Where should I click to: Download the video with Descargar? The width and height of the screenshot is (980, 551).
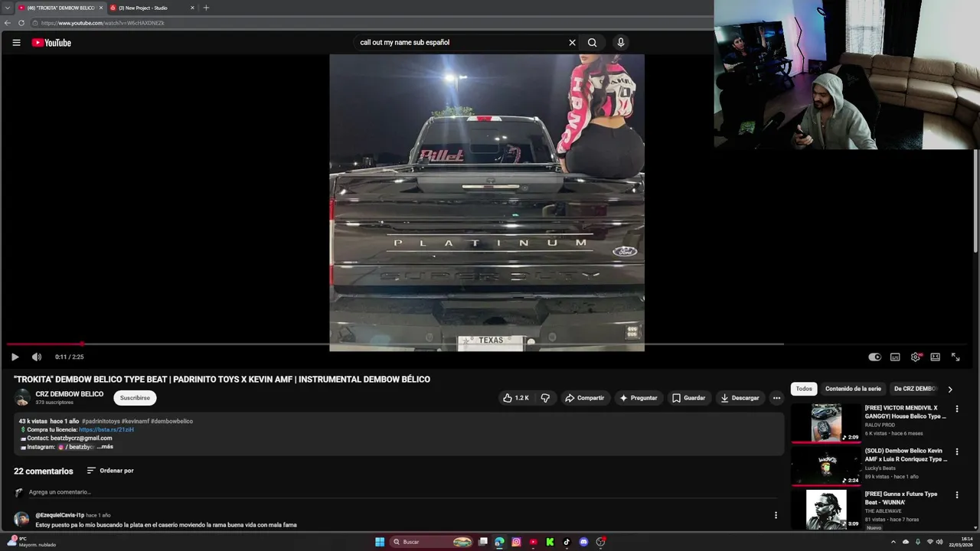point(740,398)
